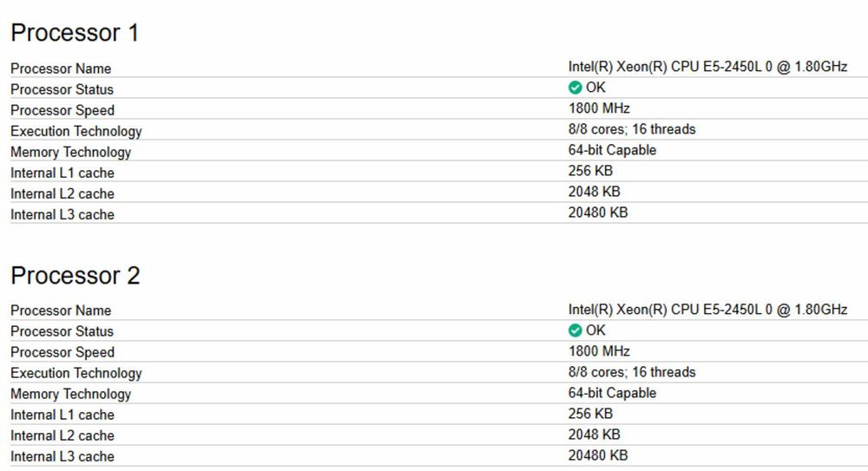Click the 20480 KB value for Processor 2

(598, 455)
